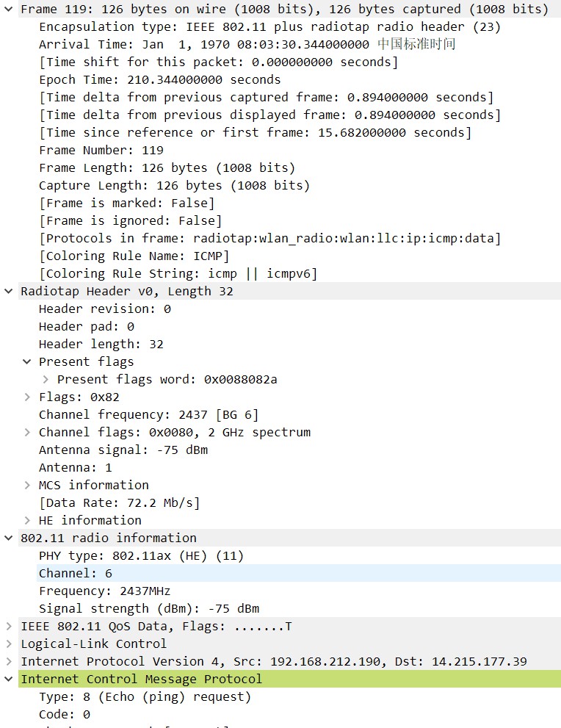Screen dimensions: 561x728
Task: Expand Channel flags 2 GHz spectrum
Action: [x=27, y=433]
